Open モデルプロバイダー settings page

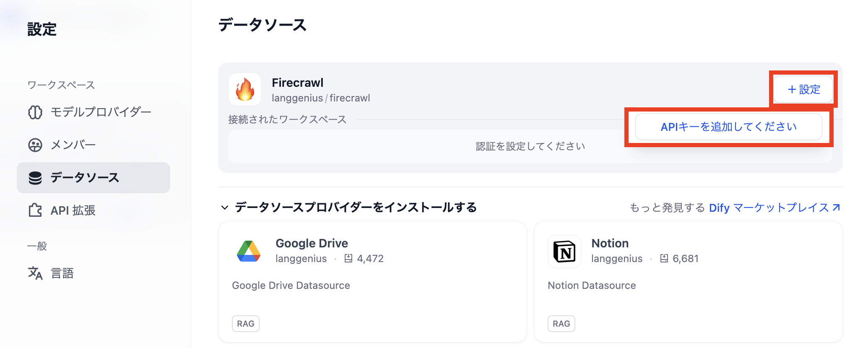click(101, 112)
